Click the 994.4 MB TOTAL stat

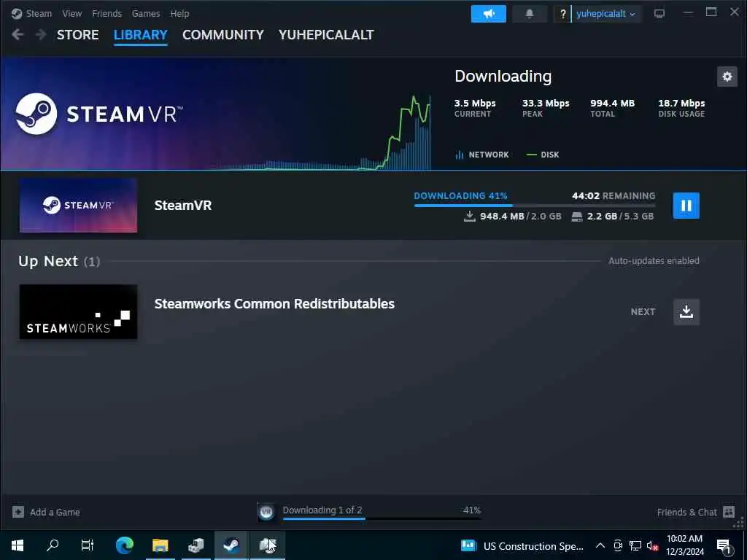[613, 108]
